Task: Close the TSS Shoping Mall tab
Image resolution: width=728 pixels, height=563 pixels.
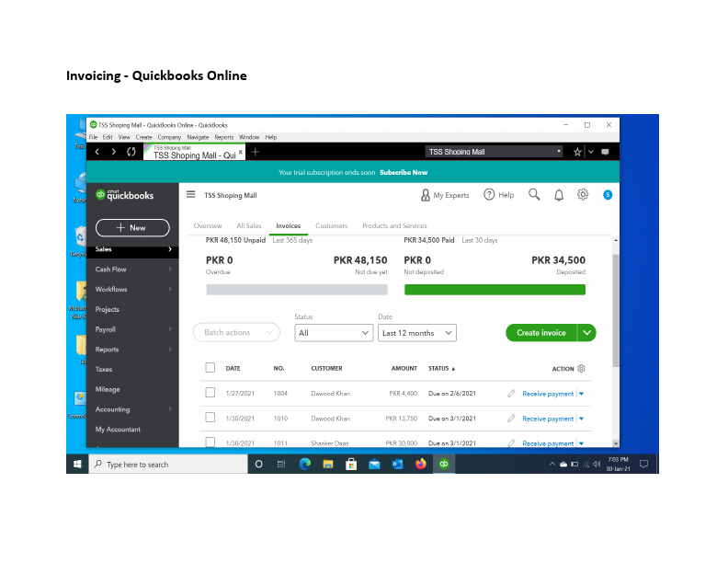Action: (x=241, y=152)
